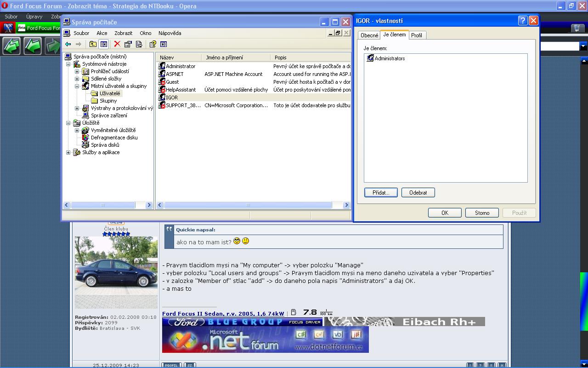
Task: Click the help icon with question mark
Action: 153,44
